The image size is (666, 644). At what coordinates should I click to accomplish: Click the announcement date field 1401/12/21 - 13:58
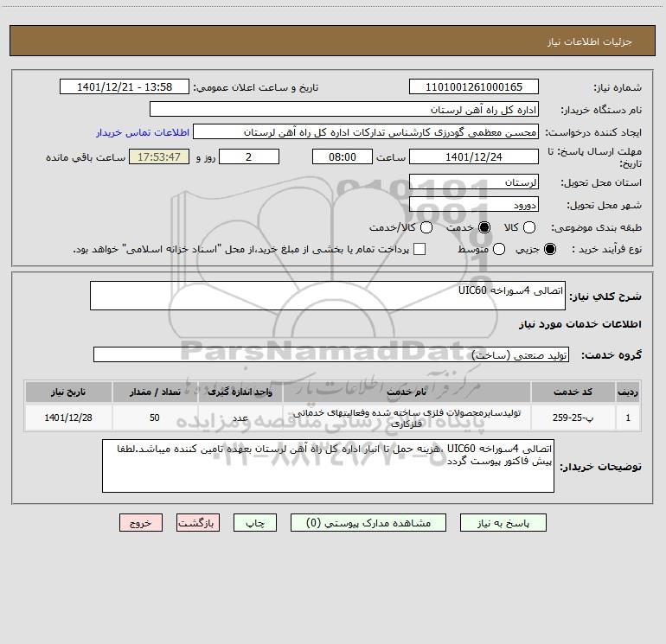click(x=125, y=87)
